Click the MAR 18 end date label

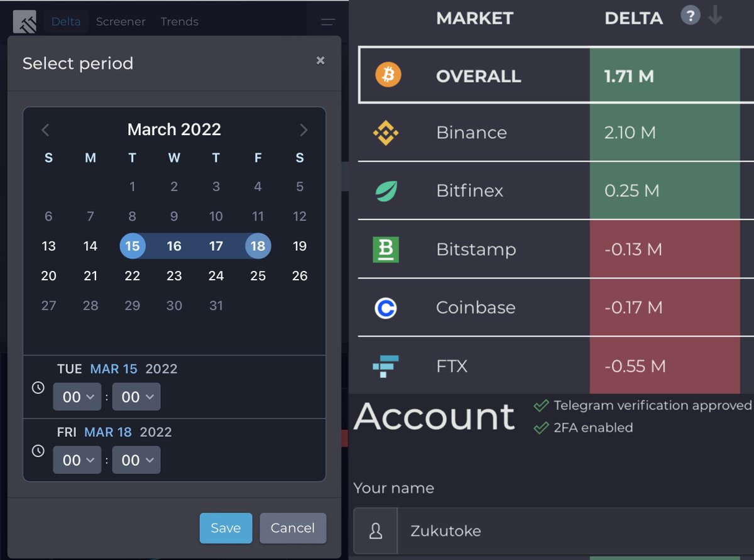(x=108, y=432)
